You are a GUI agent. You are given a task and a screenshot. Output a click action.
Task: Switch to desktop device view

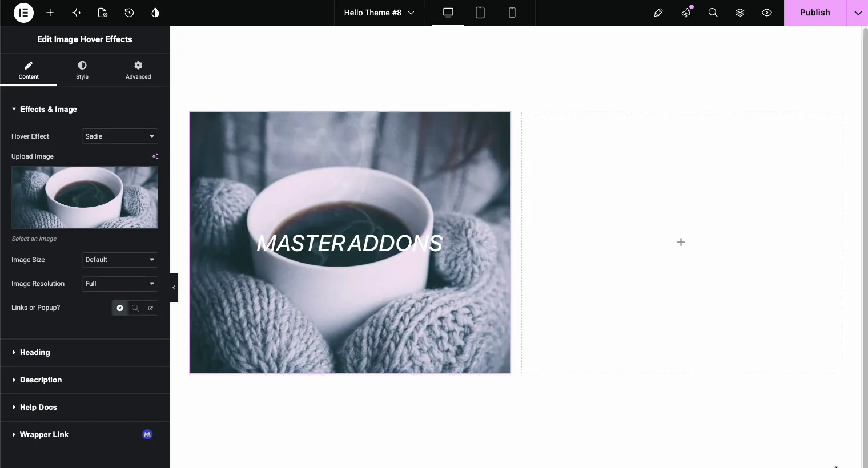[x=448, y=13]
